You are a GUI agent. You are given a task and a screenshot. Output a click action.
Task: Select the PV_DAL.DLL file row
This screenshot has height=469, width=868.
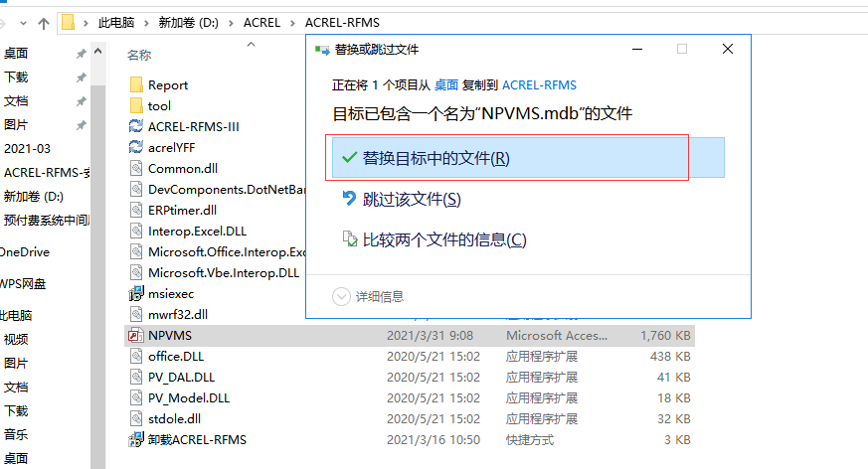(181, 377)
